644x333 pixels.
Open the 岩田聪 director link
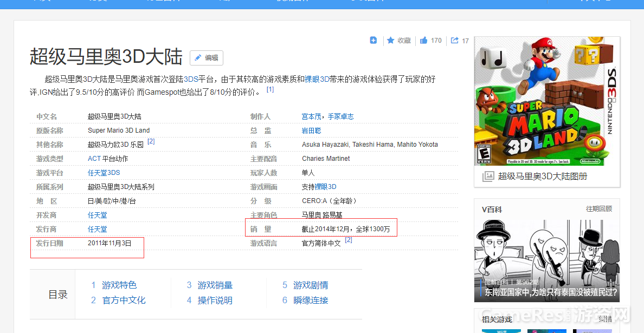pos(311,130)
